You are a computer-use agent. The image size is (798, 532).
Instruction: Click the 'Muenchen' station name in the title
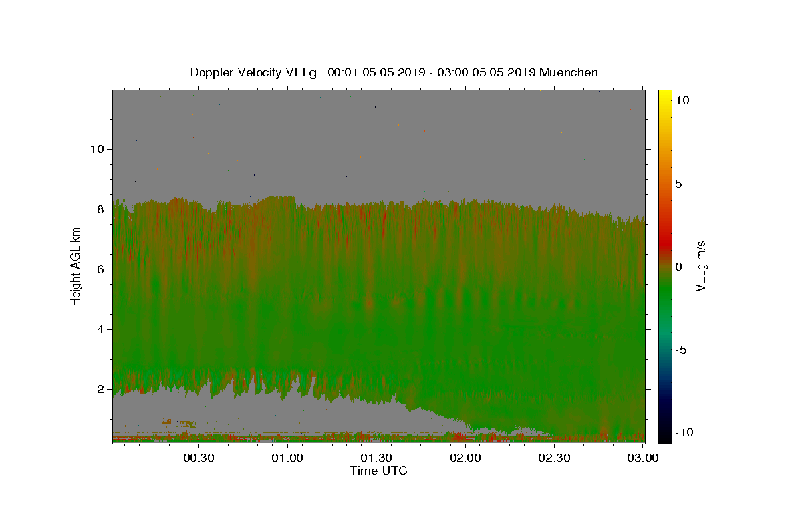(x=569, y=72)
